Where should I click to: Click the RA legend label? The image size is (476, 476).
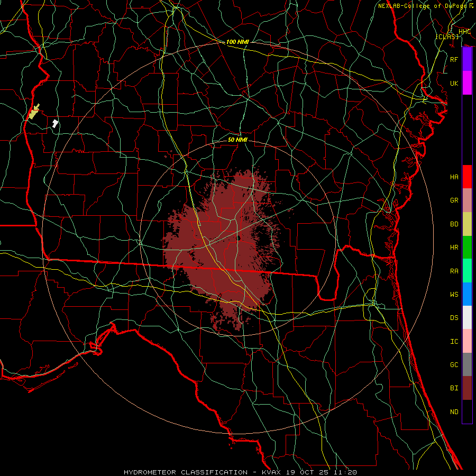point(454,271)
